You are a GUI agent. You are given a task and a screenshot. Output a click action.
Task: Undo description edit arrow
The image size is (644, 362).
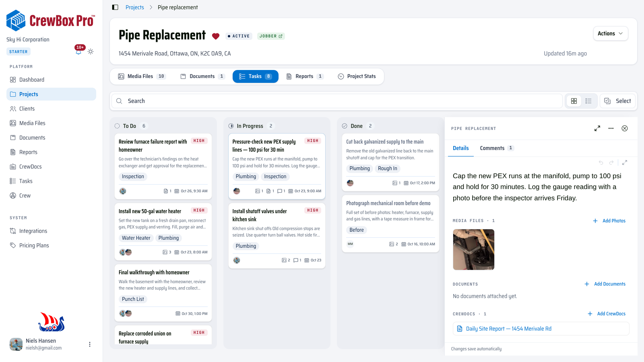[601, 162]
